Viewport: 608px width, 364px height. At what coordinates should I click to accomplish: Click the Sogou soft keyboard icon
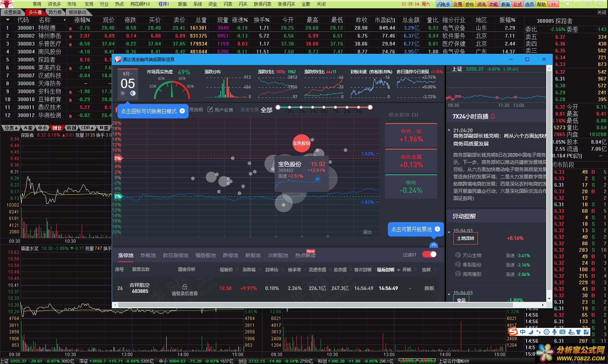click(x=562, y=332)
